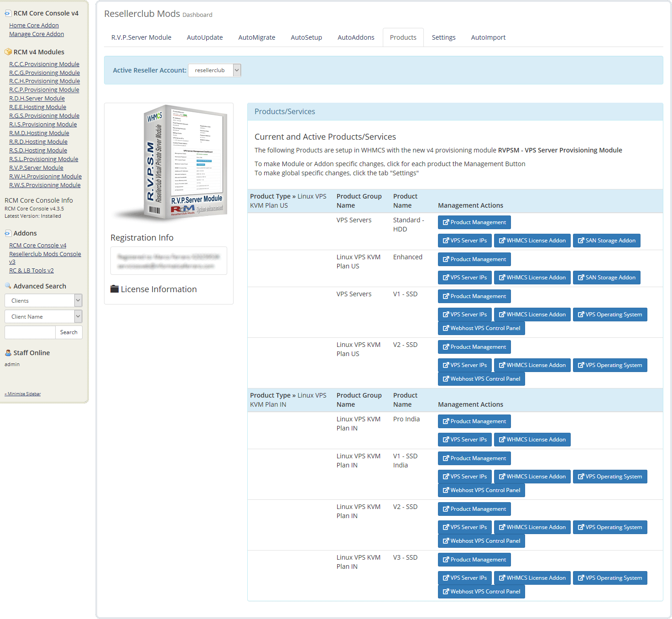Click SAN Storage Addon for Standard - HDD

(x=607, y=241)
